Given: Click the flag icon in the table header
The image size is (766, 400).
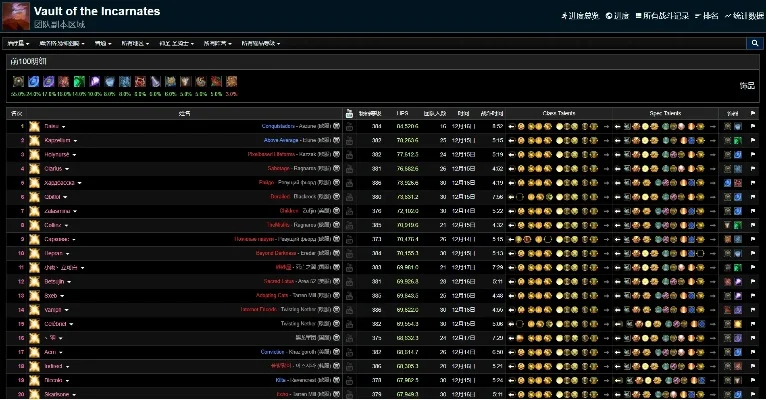Looking at the screenshot, I should pos(753,113).
